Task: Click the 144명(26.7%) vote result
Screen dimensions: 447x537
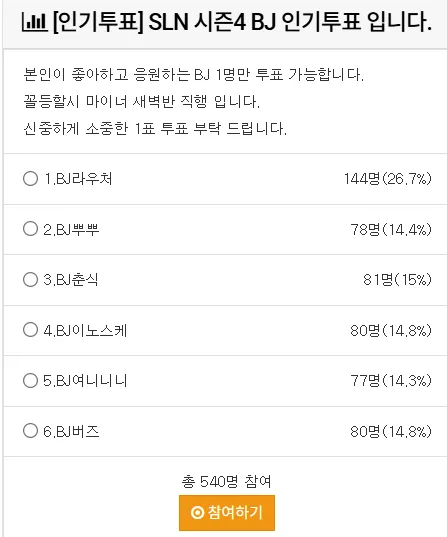Action: point(388,179)
